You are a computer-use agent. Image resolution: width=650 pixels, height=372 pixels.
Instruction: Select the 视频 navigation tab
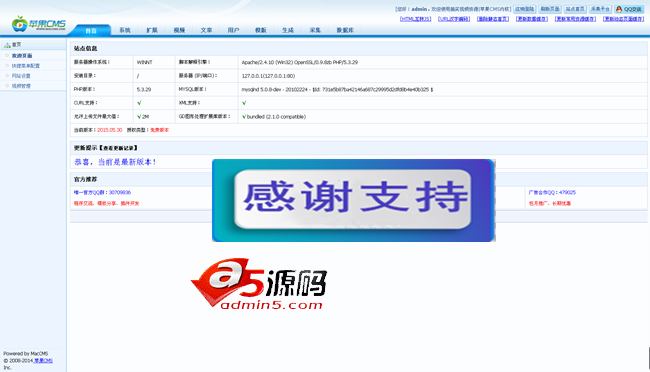point(179,30)
